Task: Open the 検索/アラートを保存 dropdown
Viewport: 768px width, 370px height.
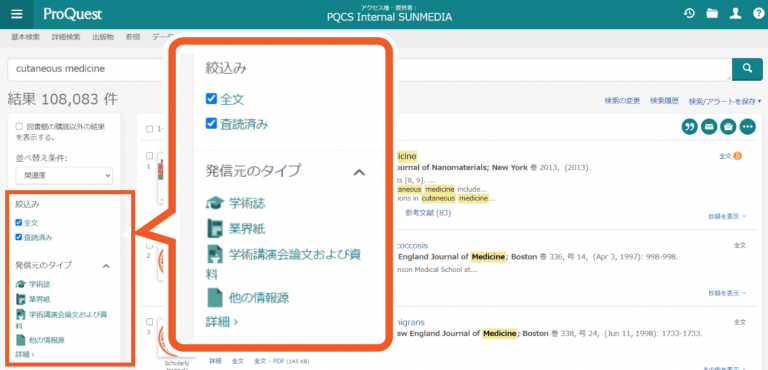Action: point(725,101)
